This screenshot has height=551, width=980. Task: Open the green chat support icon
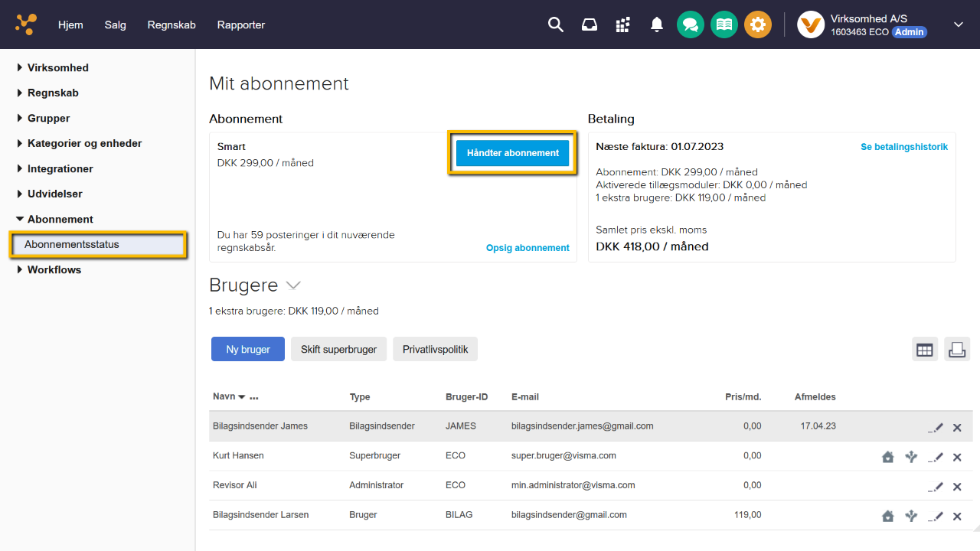pos(690,24)
